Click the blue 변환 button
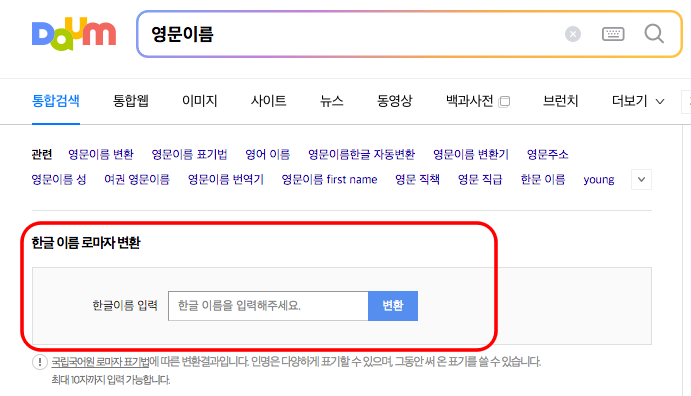The height and width of the screenshot is (396, 691). (x=393, y=306)
